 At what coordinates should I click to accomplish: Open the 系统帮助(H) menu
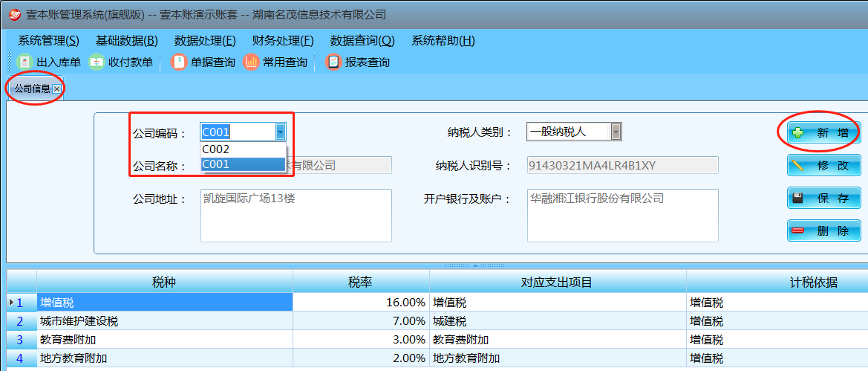(443, 40)
